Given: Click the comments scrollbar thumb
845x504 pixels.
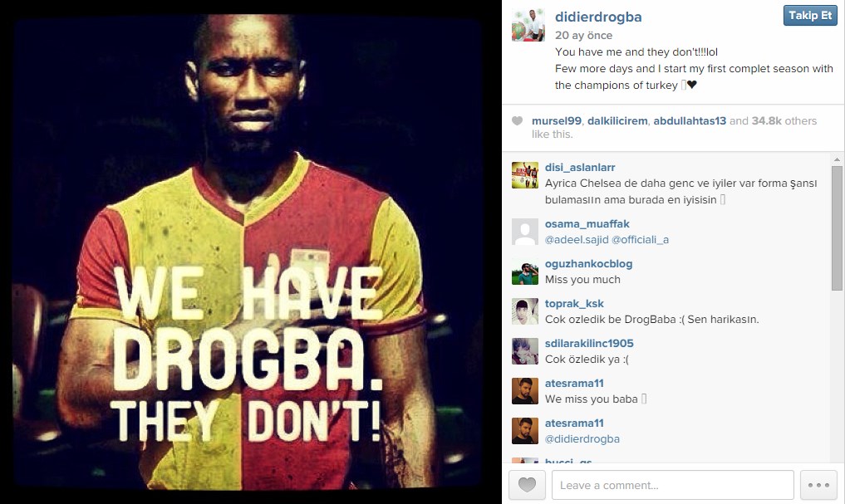Looking at the screenshot, I should coord(837,228).
